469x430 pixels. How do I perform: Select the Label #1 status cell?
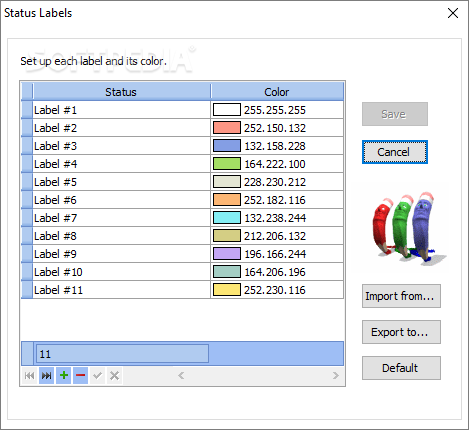(x=121, y=110)
